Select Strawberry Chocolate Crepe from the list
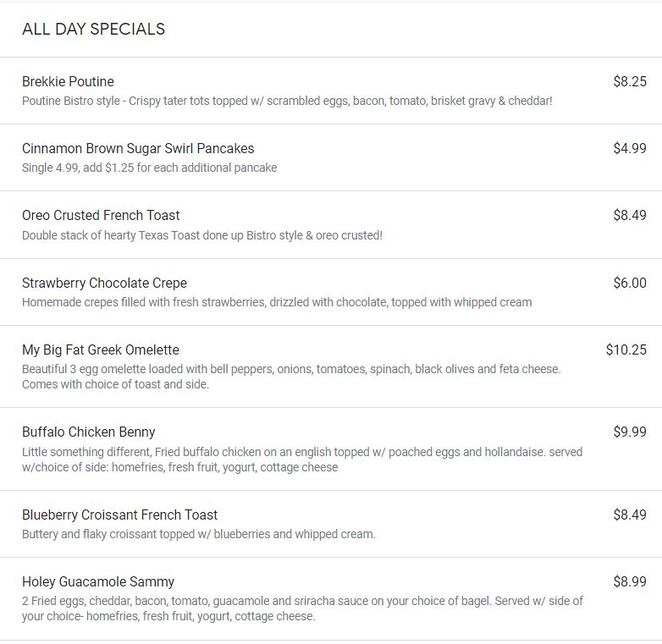The image size is (662, 644). (104, 283)
